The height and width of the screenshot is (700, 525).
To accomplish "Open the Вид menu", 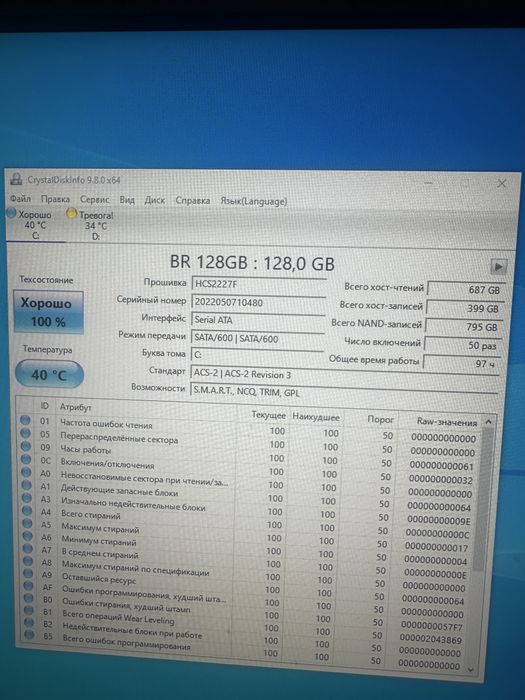I will tap(127, 200).
